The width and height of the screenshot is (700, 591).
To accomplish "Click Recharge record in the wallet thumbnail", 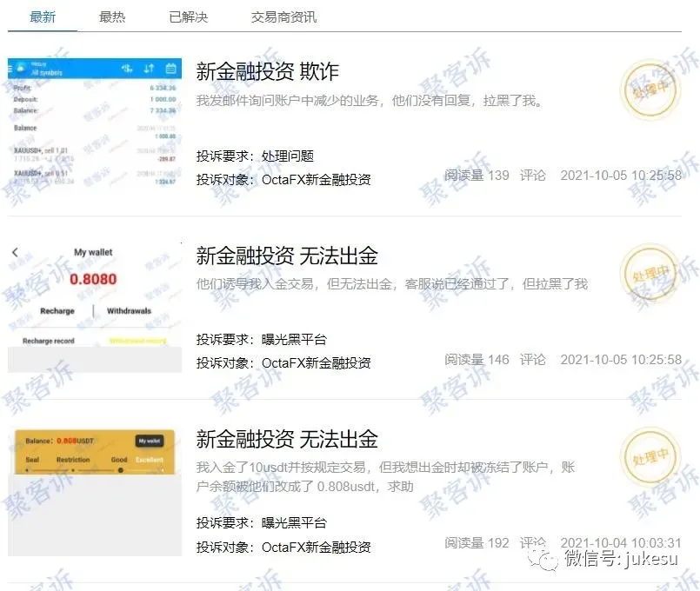I will pos(48,341).
